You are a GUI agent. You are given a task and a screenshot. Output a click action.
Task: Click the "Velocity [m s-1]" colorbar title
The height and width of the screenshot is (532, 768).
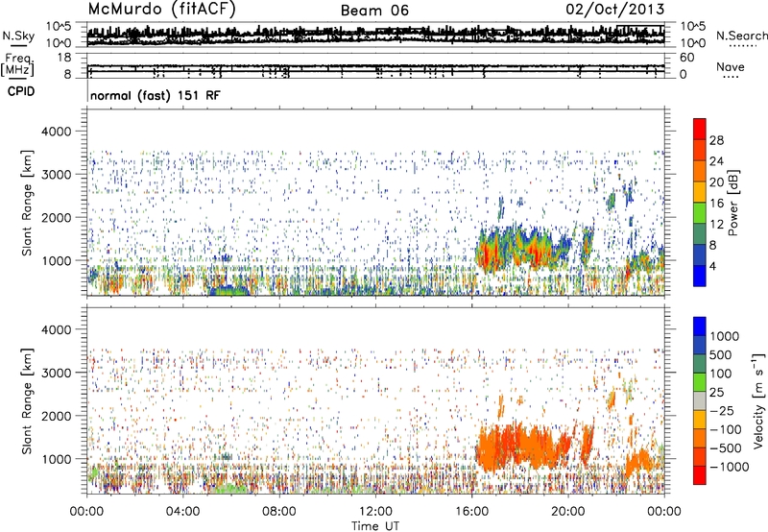click(x=758, y=400)
